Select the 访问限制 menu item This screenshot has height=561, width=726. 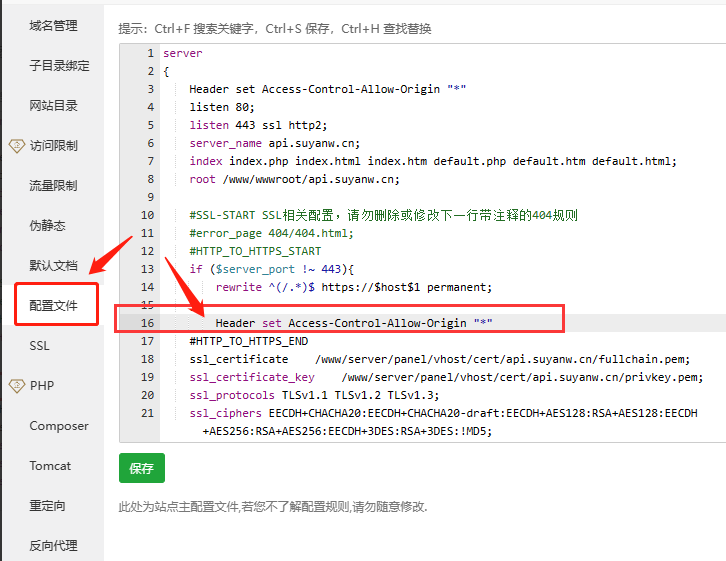point(53,146)
